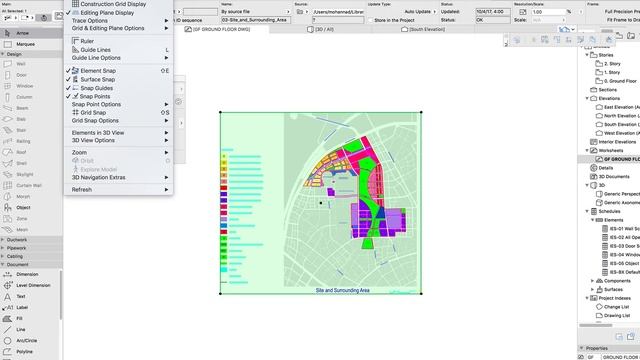Select the Stair tool
Viewport: 640px width, 360px height.
coord(31,130)
